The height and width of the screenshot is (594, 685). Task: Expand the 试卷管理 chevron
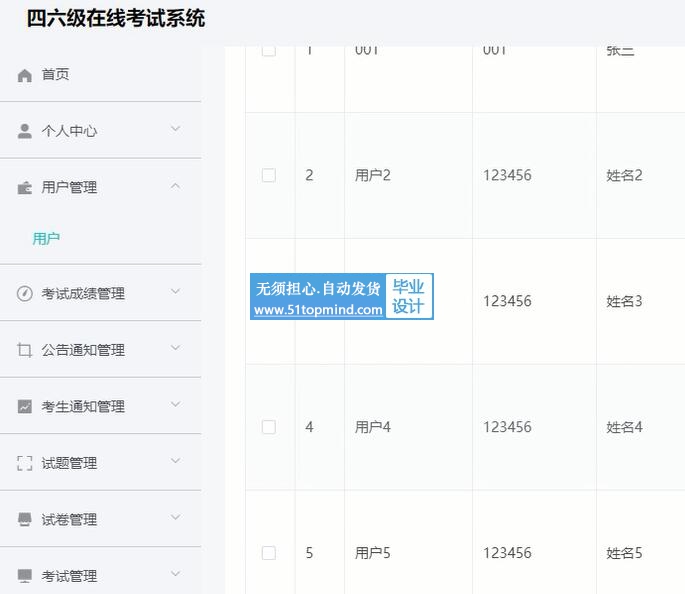coord(175,517)
